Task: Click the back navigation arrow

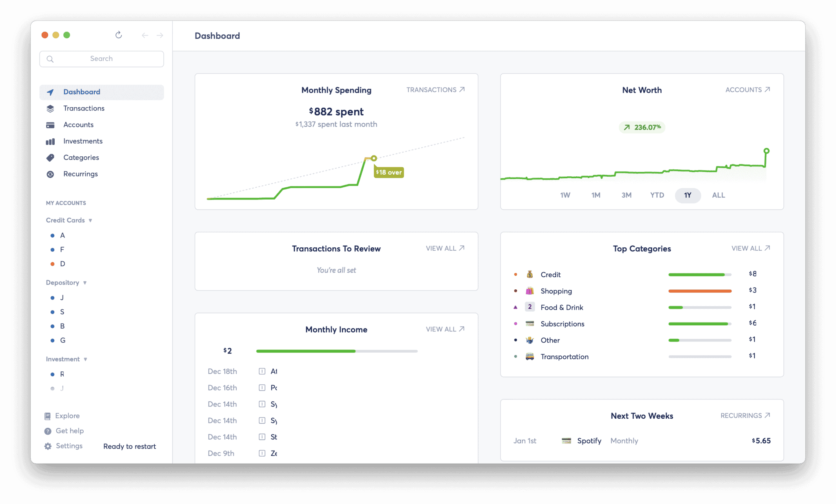Action: tap(145, 36)
